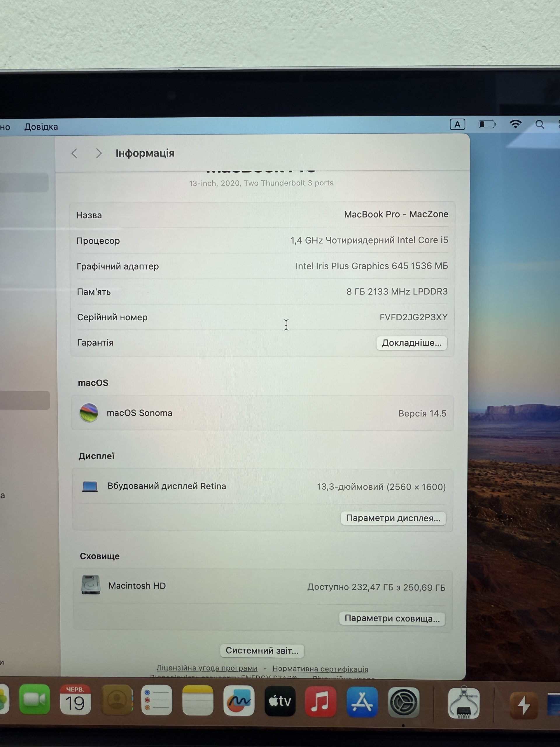
Task: Click the macOS Sonoma label
Action: point(139,413)
